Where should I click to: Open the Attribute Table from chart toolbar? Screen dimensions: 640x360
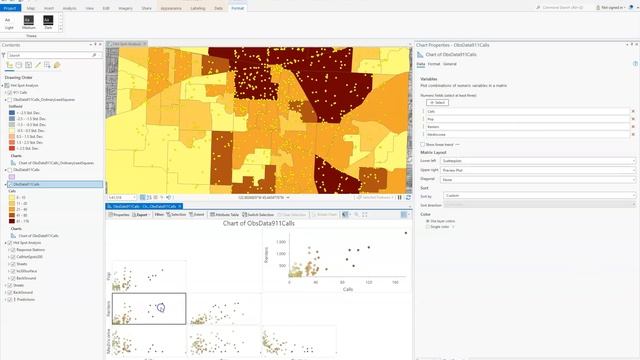[224, 215]
